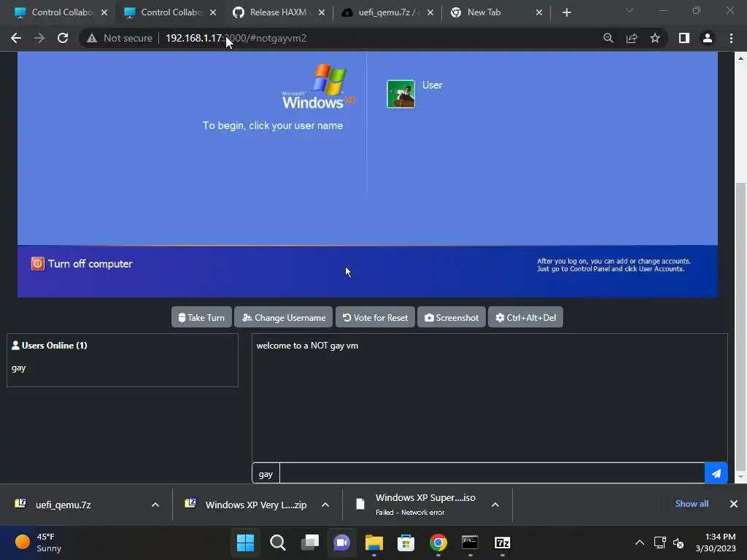Open the command prompt taskbar icon
The image size is (747, 560).
click(x=471, y=542)
